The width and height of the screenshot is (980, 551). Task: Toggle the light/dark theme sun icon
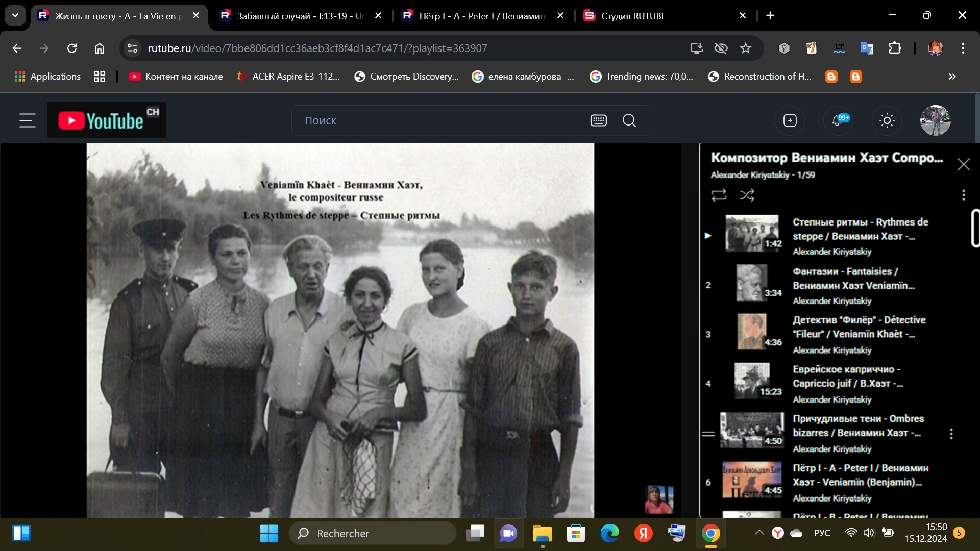(887, 120)
